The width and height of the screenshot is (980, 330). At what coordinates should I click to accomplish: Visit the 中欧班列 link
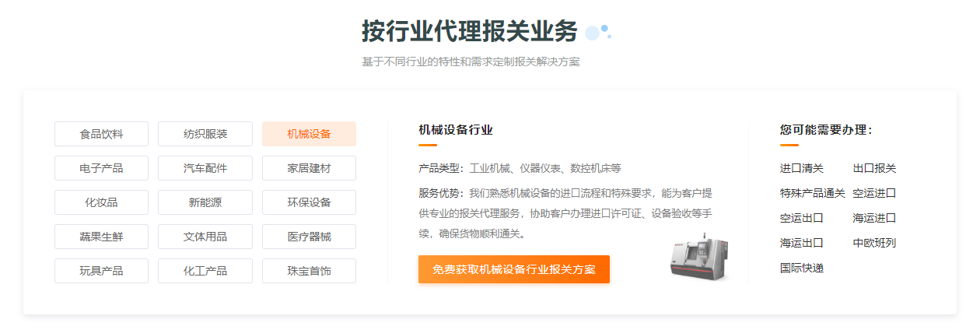click(x=874, y=243)
